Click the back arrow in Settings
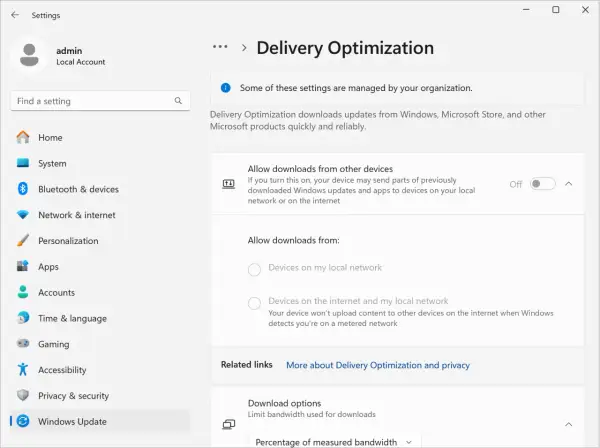The image size is (600, 448). click(15, 15)
